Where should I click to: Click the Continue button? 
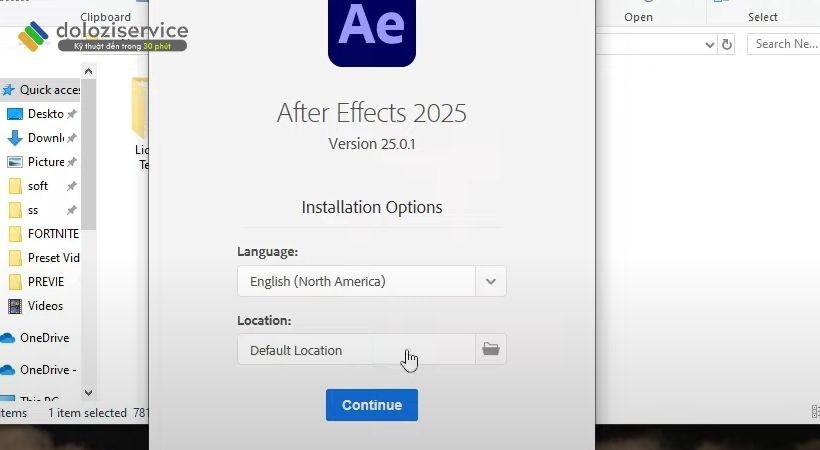(372, 405)
